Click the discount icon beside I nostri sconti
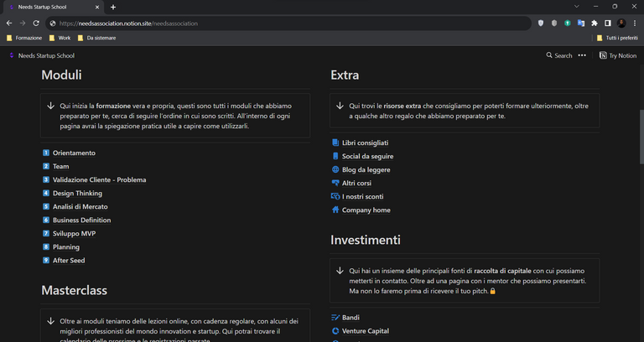 [335, 197]
